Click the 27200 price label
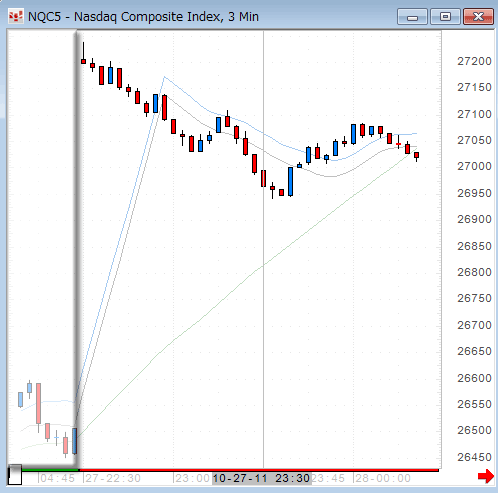The width and height of the screenshot is (498, 493). (474, 61)
